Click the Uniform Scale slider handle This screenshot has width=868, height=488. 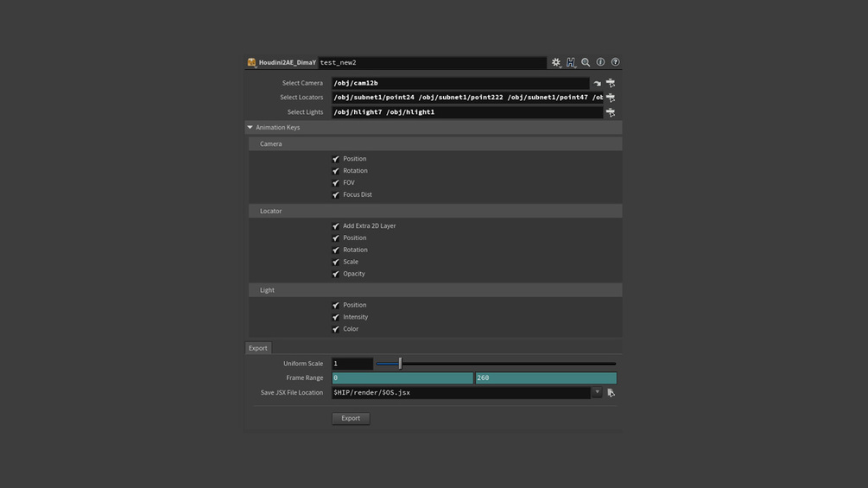[400, 364]
